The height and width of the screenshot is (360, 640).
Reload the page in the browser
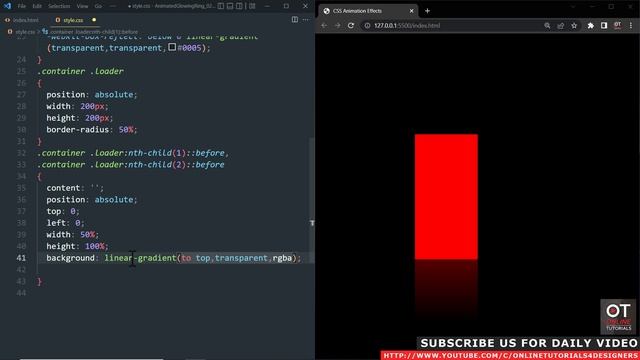(x=351, y=25)
